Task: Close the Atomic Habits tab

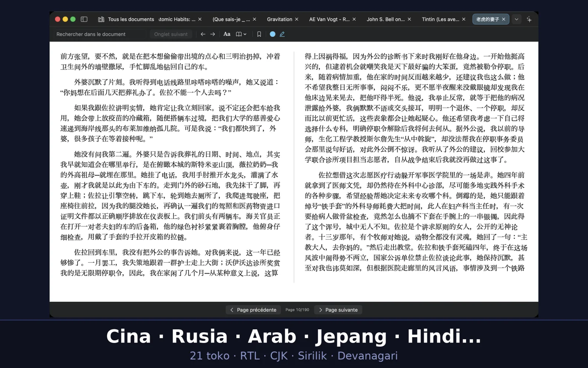Action: coord(200,19)
